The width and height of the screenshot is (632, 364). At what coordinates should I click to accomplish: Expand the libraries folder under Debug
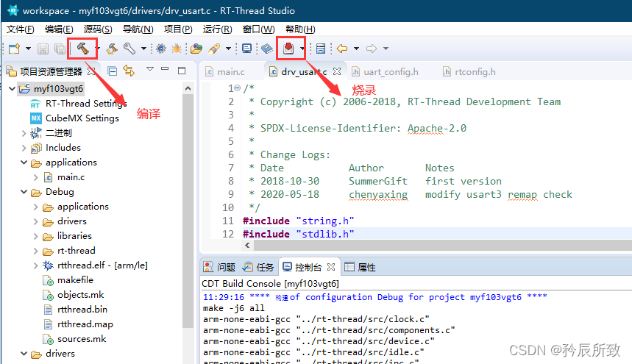pyautogui.click(x=35, y=236)
